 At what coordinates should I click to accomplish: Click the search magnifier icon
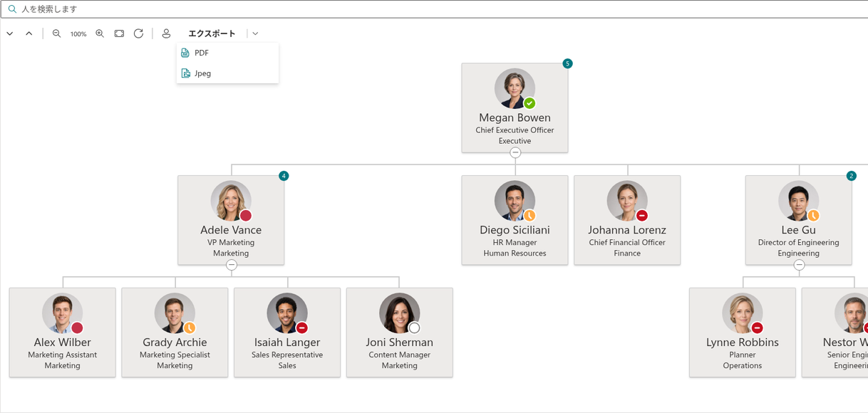tap(12, 9)
